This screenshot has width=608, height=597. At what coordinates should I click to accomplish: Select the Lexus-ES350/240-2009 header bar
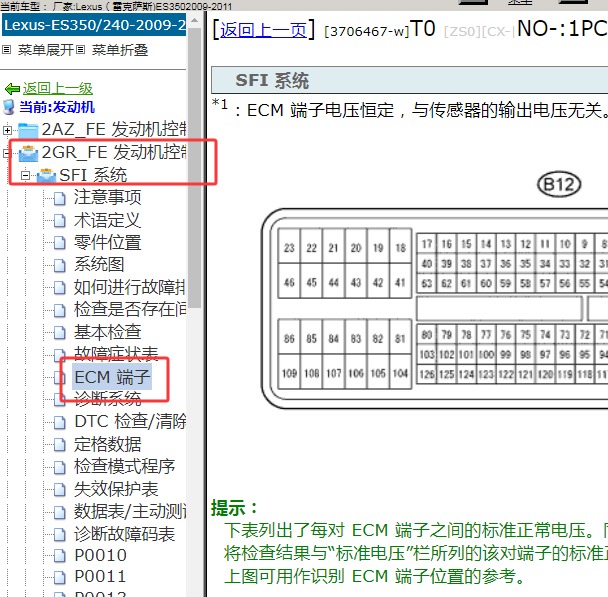94,25
